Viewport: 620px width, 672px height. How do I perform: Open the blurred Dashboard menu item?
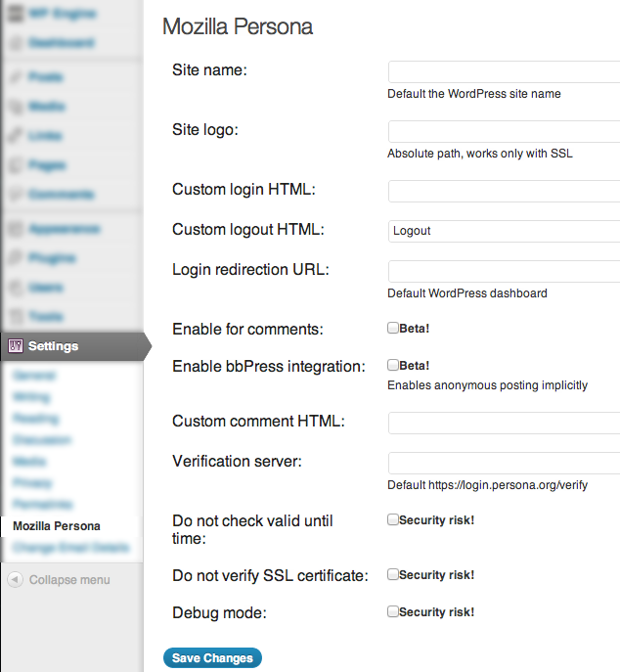coord(62,43)
